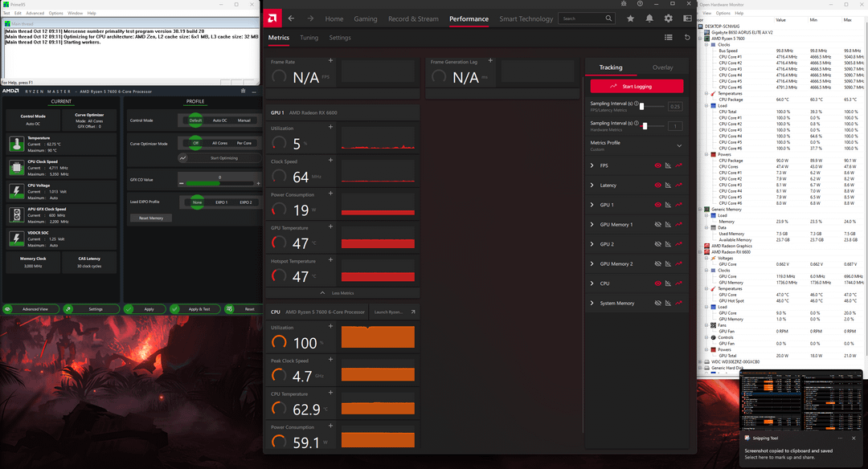Click Start Optimizing button
This screenshot has height=469, width=868.
click(x=219, y=158)
